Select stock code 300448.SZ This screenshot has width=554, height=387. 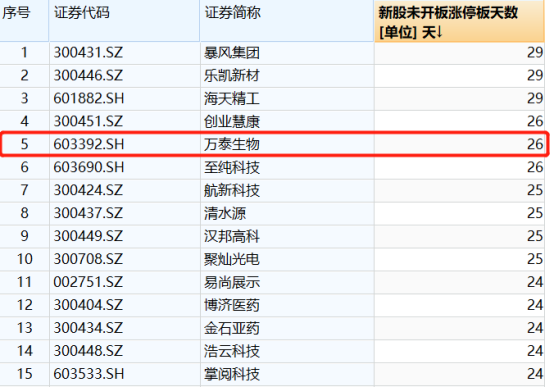88,351
